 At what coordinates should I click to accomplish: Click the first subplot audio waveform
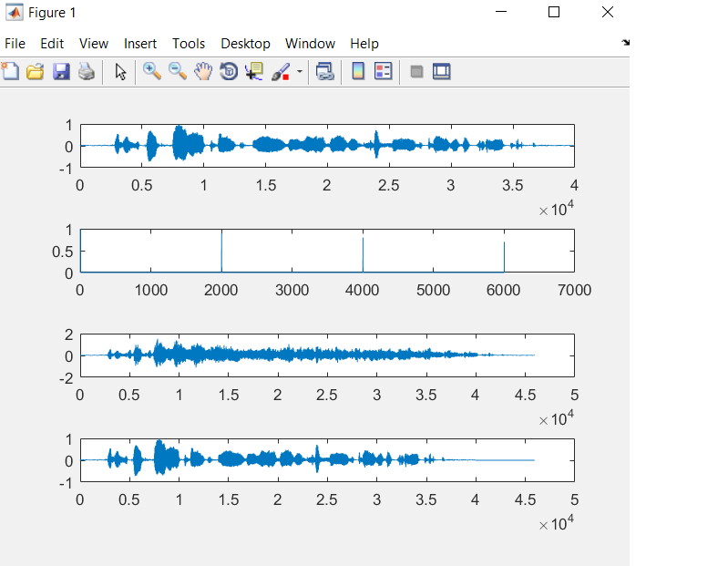[x=327, y=145]
